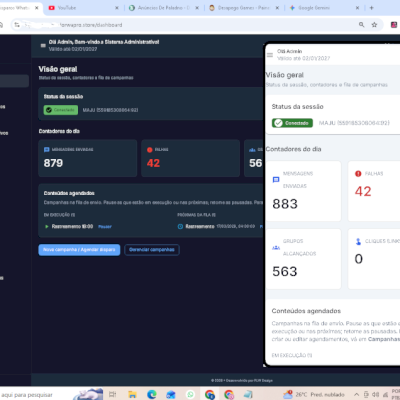This screenshot has height=400, width=400.
Task: Click the highlighted sidebar menu item
Action: (x=13, y=81)
